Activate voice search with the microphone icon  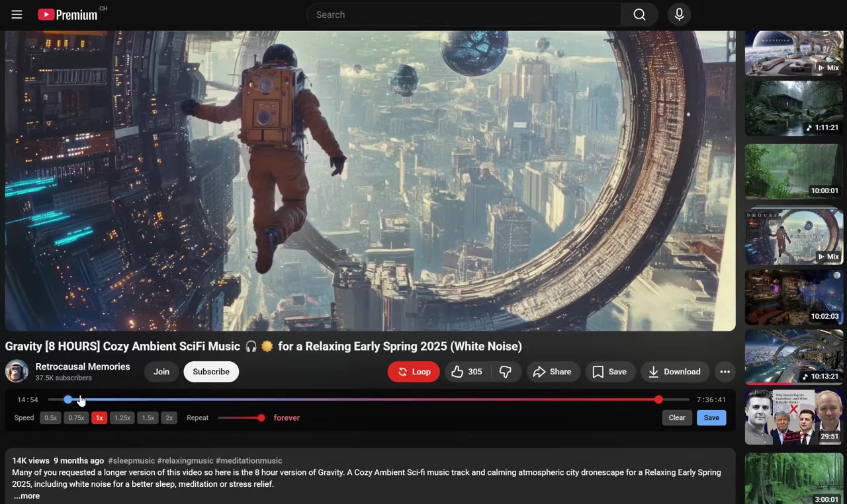679,14
